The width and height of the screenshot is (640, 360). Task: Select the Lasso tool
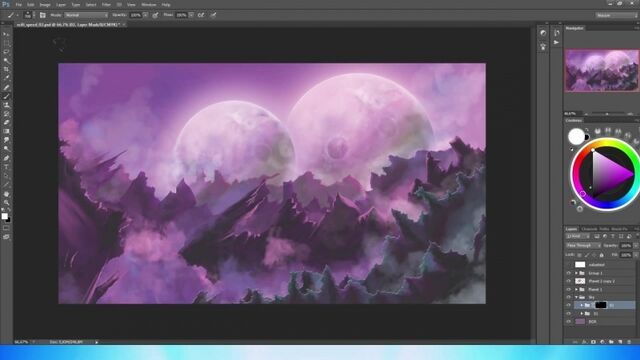[x=6, y=52]
